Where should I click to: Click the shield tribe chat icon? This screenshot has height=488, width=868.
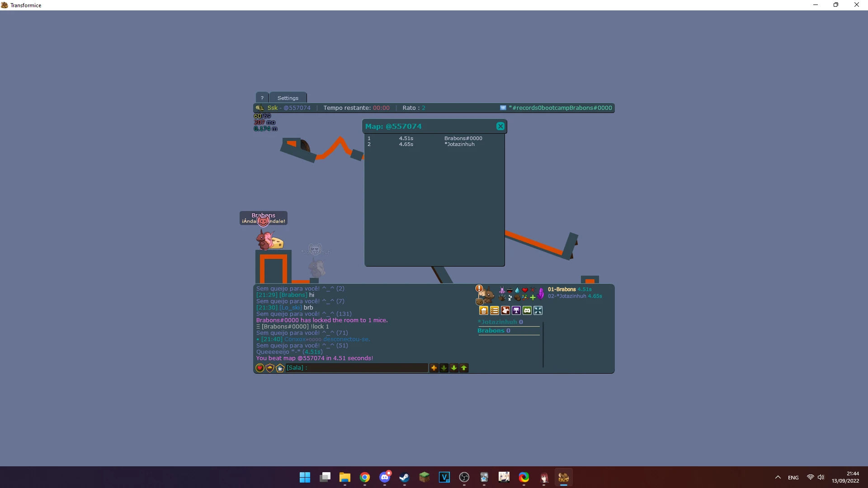(x=270, y=368)
